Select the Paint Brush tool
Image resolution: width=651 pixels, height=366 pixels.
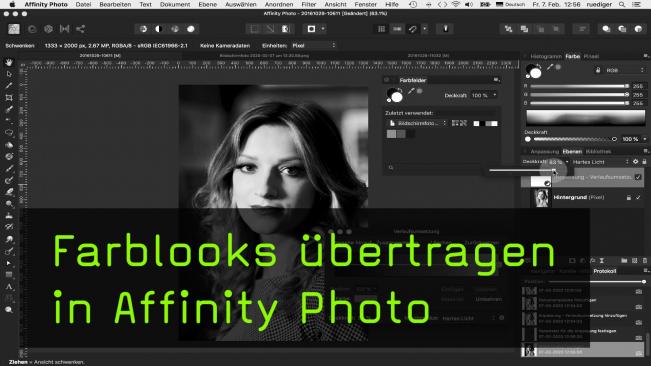(9, 168)
